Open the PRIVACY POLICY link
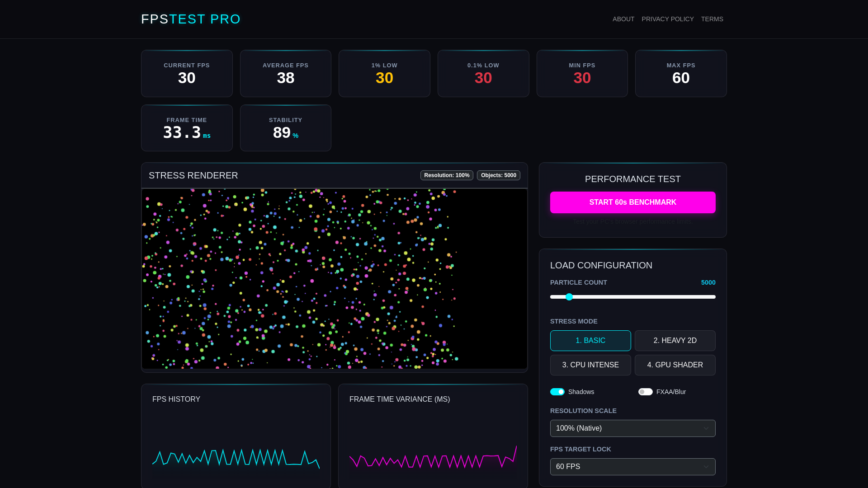 pos(668,19)
